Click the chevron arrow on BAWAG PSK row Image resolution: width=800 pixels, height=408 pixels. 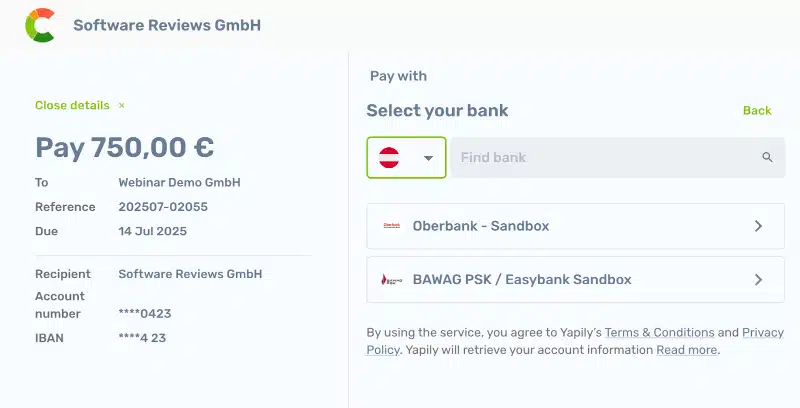759,279
